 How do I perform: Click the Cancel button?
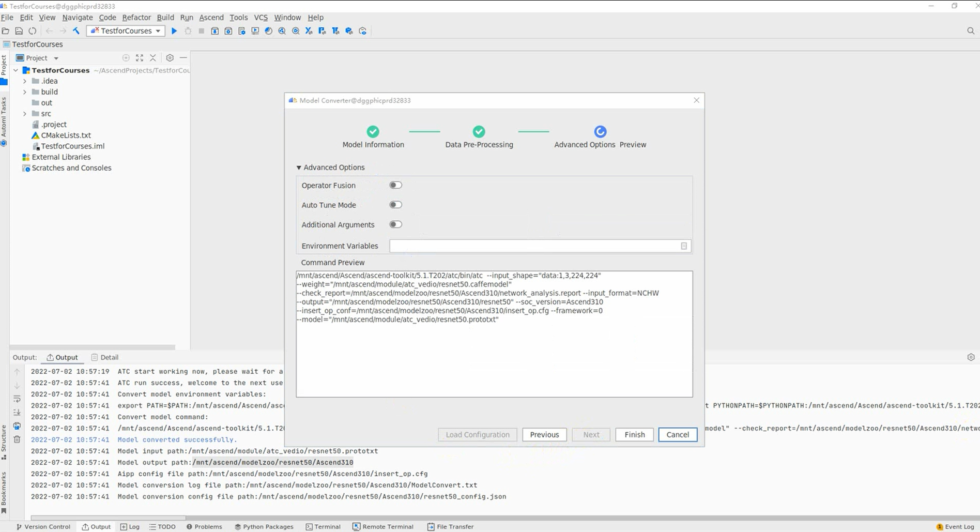click(678, 435)
